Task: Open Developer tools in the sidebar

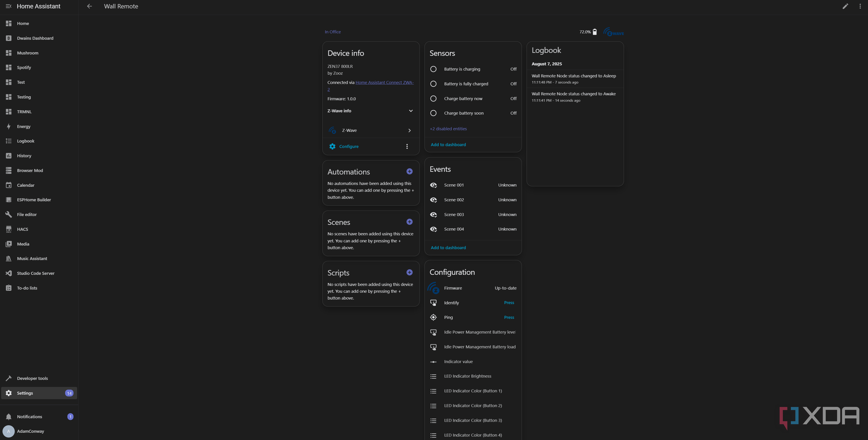Action: pyautogui.click(x=39, y=378)
